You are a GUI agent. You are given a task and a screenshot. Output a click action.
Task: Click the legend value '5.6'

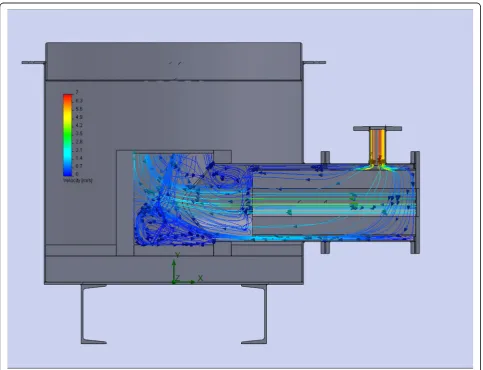79,109
